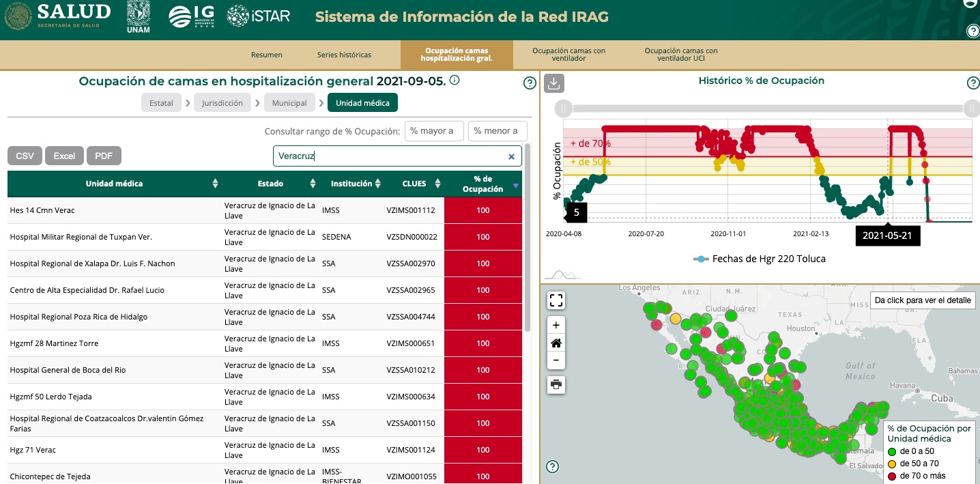Click the IG Instituto de Geografía logo

pos(191,16)
